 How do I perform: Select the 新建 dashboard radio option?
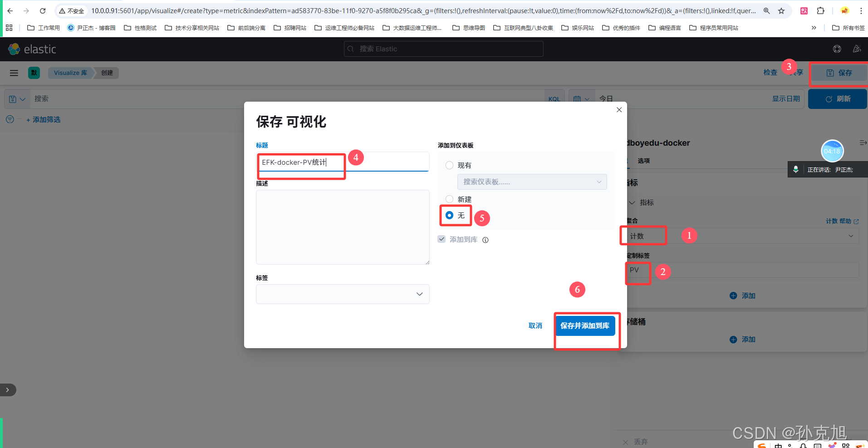[x=449, y=199]
